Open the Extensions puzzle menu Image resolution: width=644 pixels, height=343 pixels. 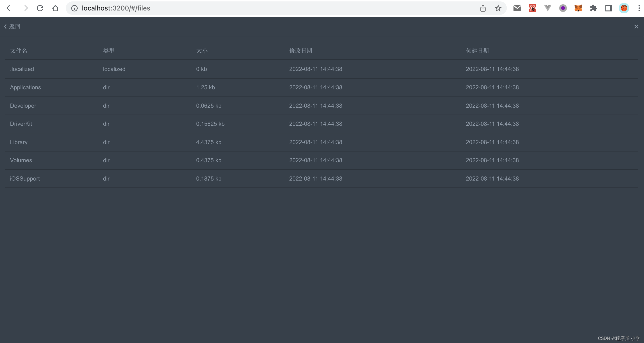click(x=594, y=8)
